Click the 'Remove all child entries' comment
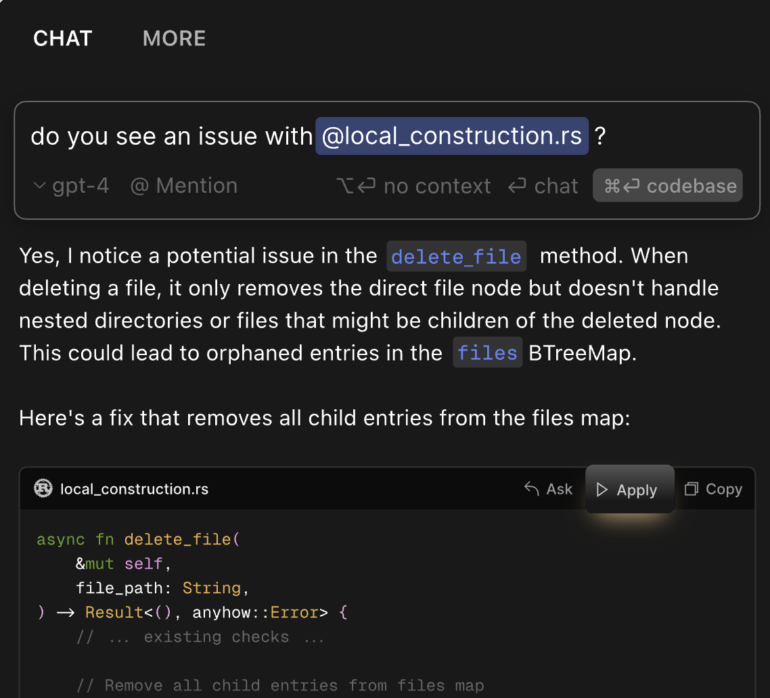Screen dimensions: 770x698 coord(280,685)
